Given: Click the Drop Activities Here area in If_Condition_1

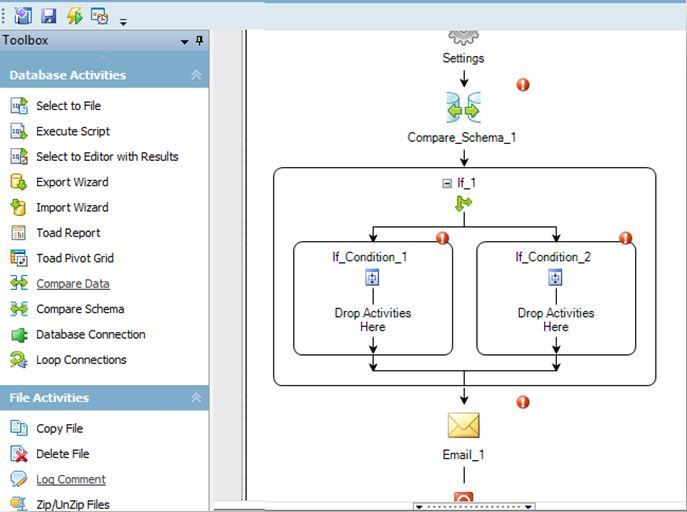Looking at the screenshot, I should [x=372, y=320].
